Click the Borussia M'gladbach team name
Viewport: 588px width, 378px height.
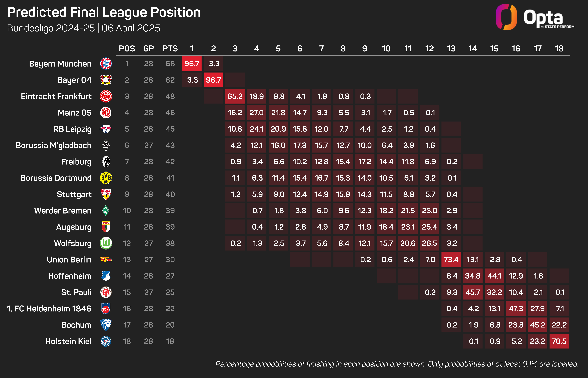coord(54,145)
